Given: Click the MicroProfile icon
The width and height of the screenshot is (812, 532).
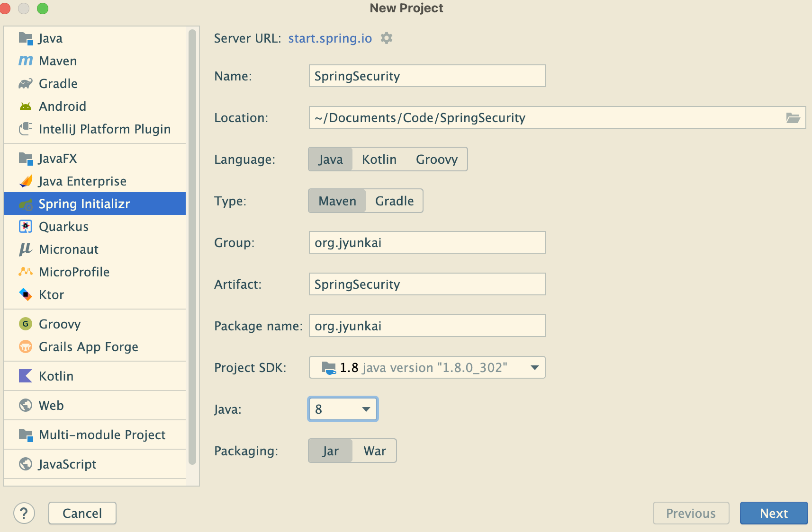Looking at the screenshot, I should click(x=26, y=272).
